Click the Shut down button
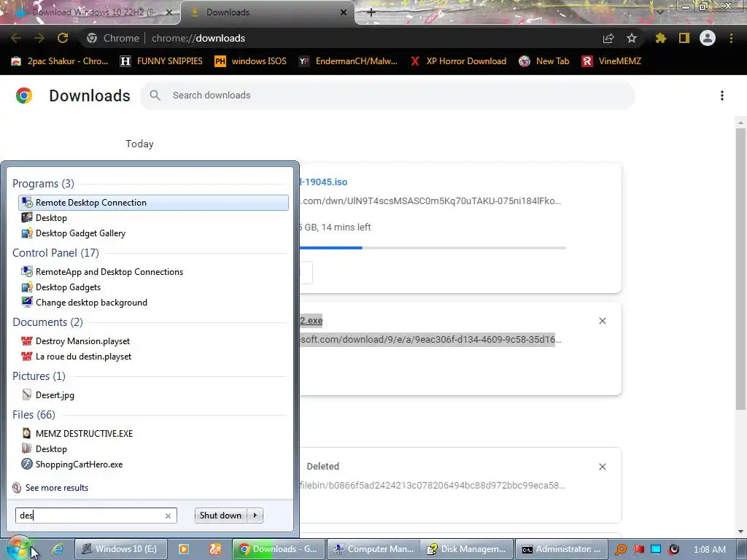The height and width of the screenshot is (560, 747). pos(220,516)
